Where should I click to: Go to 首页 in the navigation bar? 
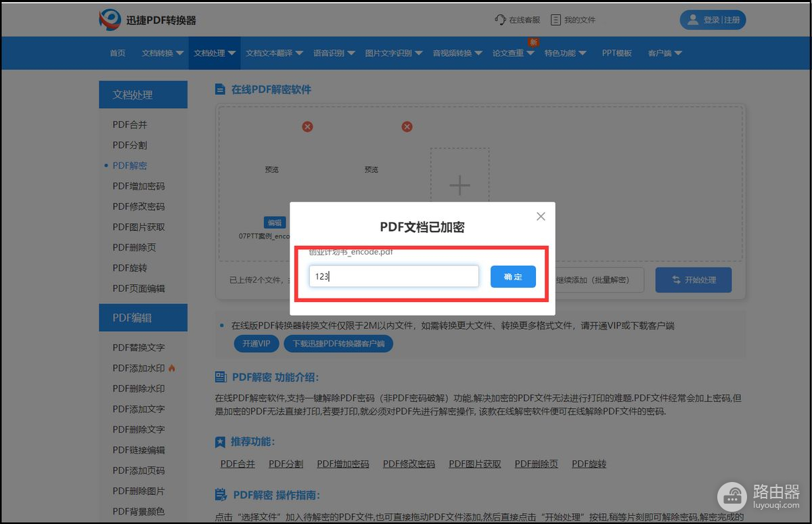pyautogui.click(x=118, y=53)
